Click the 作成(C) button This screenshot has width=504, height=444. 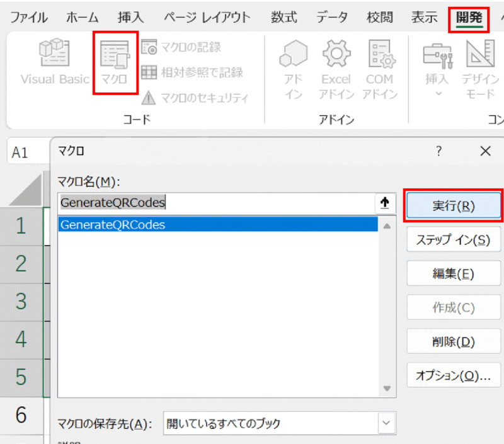click(x=454, y=308)
